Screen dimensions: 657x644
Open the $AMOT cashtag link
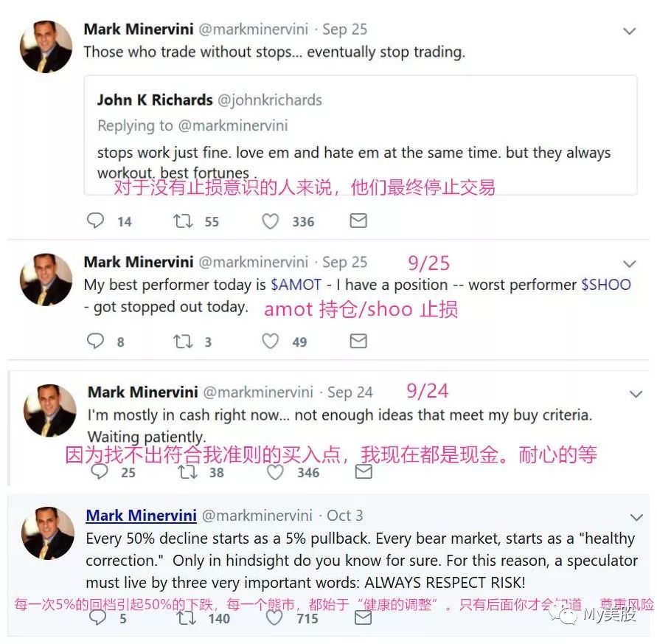[296, 285]
